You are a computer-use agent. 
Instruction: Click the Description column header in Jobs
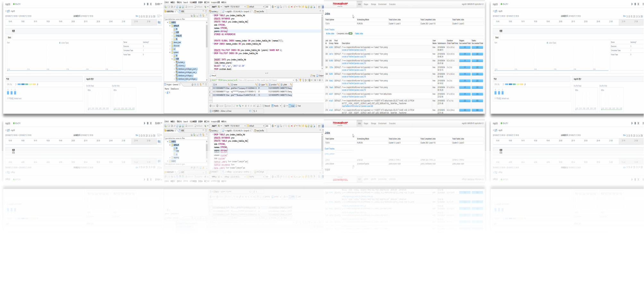pos(346,43)
